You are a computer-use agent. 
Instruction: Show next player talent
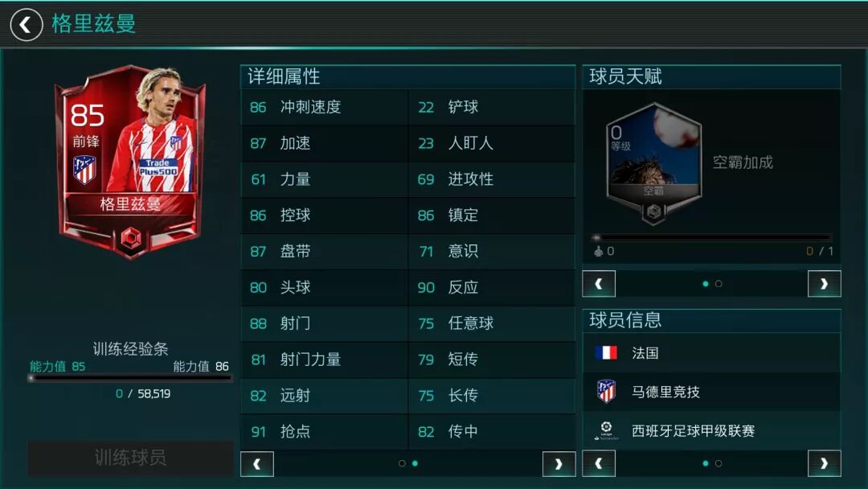[825, 284]
